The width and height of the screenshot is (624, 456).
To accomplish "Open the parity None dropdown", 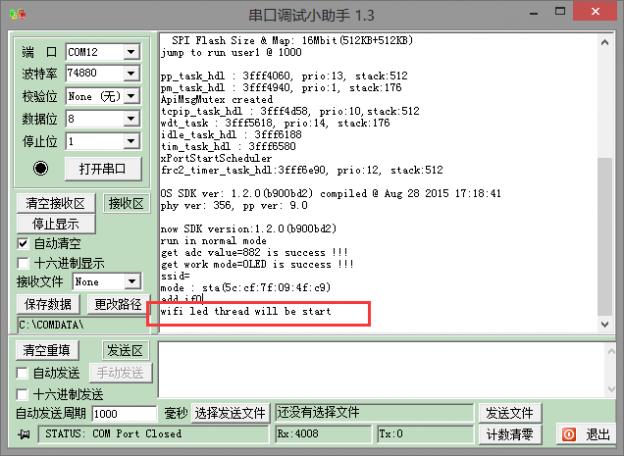I will click(131, 96).
